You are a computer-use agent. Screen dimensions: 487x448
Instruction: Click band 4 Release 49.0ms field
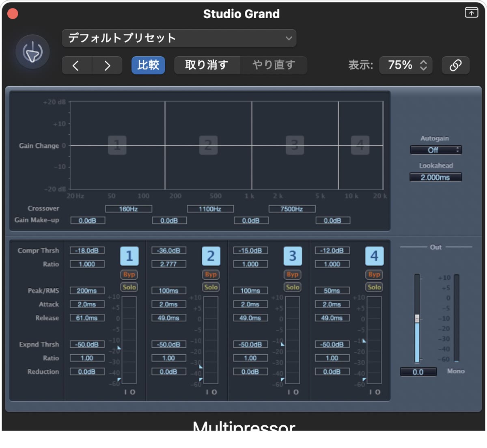(x=332, y=318)
